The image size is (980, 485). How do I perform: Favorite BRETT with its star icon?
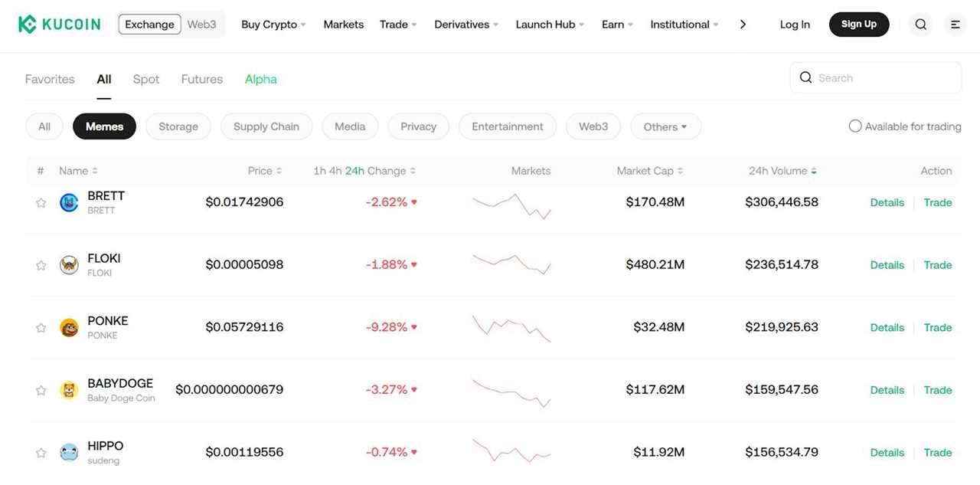pos(41,202)
